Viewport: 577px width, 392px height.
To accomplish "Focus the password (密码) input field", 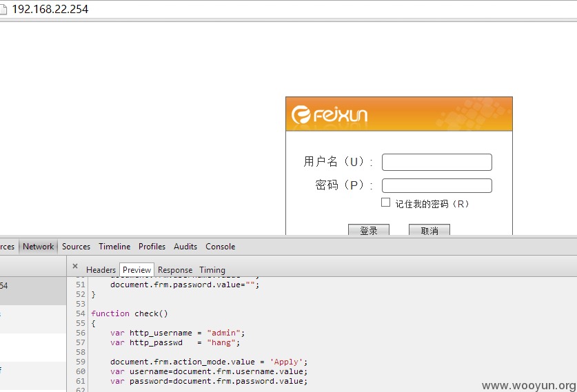I will click(437, 186).
